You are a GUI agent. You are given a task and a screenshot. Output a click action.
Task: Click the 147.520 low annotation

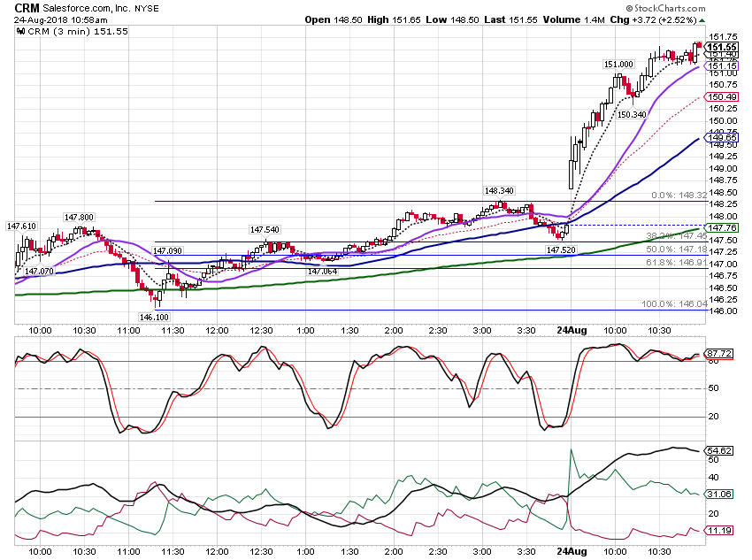(x=561, y=249)
